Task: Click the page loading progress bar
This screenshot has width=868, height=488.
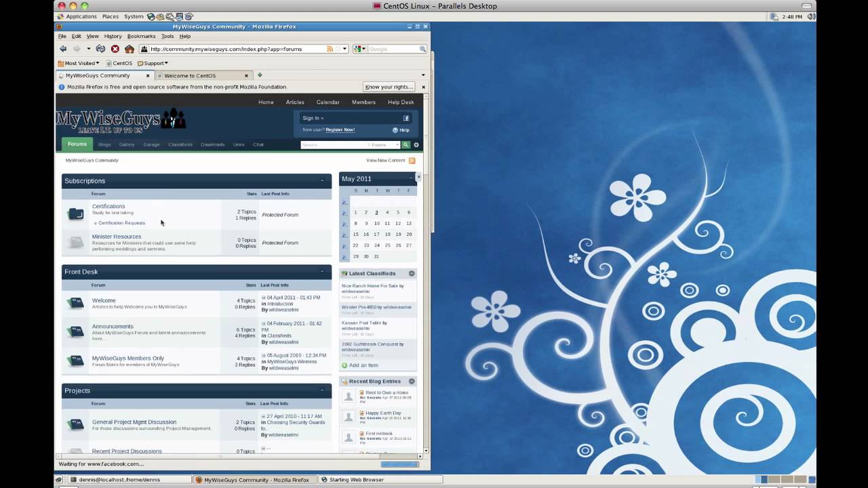Action: [399, 464]
